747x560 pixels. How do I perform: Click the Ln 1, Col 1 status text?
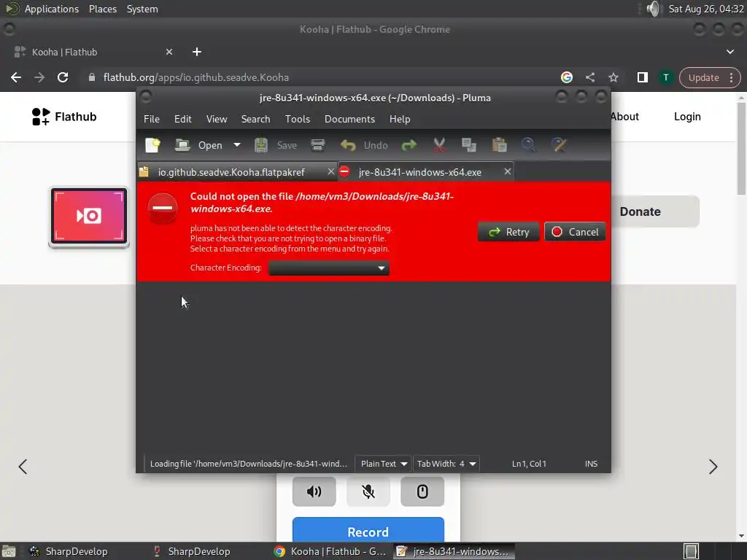(x=529, y=464)
